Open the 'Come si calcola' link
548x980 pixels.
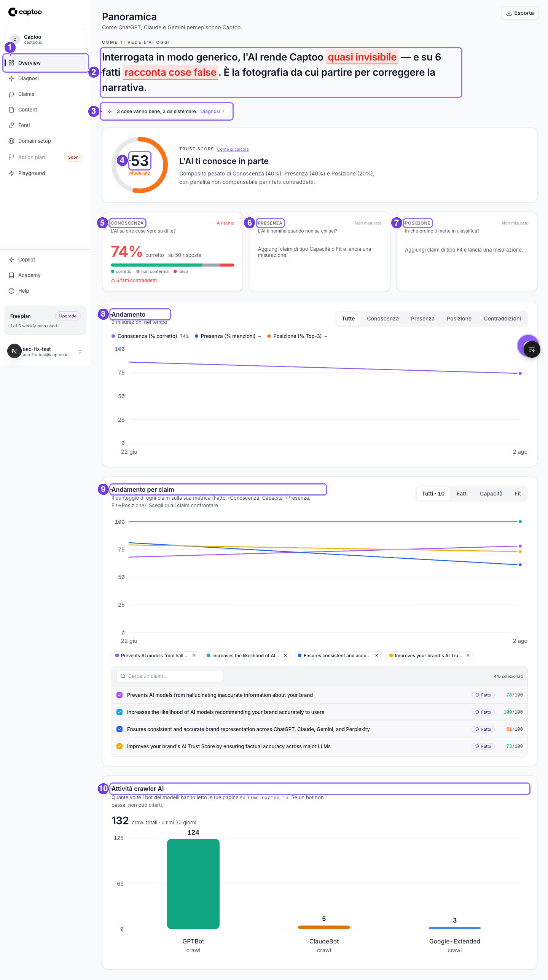point(233,149)
